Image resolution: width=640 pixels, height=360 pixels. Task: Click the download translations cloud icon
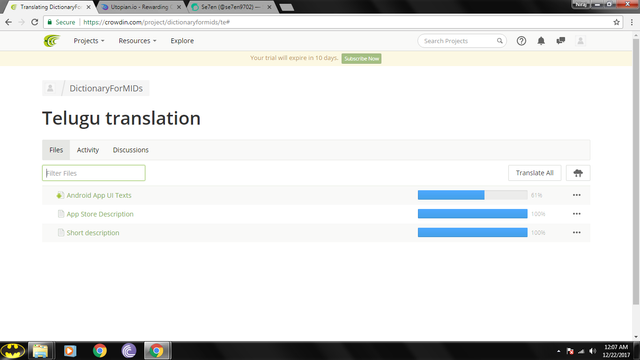click(578, 173)
